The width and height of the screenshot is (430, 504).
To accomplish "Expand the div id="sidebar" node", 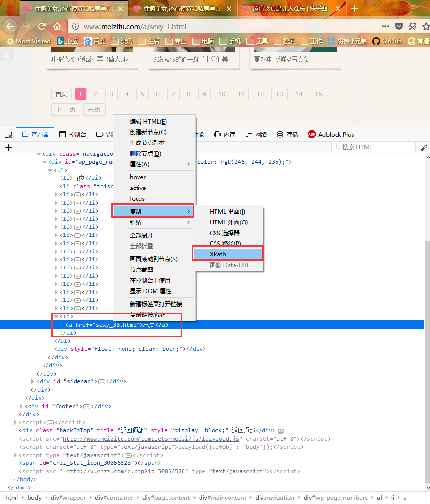I will coord(33,381).
